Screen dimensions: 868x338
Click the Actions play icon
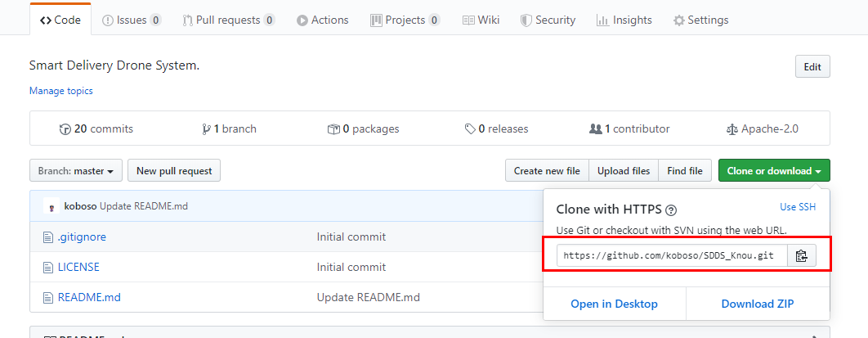[302, 20]
